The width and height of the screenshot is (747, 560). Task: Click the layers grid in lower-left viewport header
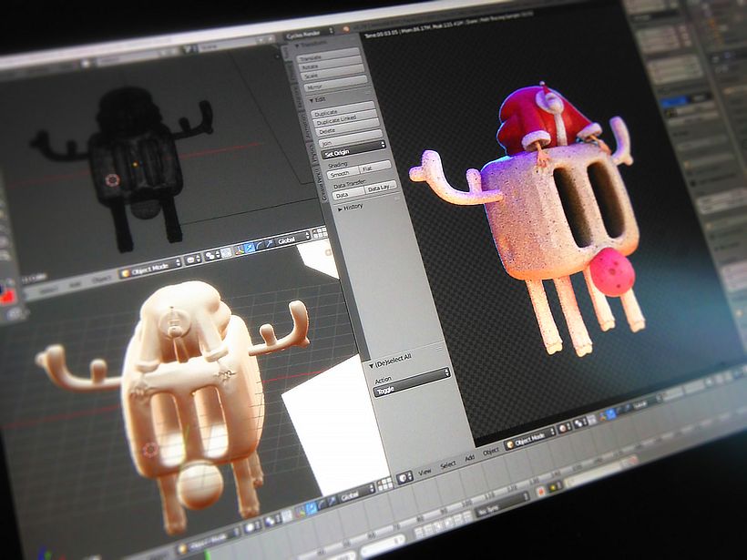(x=385, y=484)
